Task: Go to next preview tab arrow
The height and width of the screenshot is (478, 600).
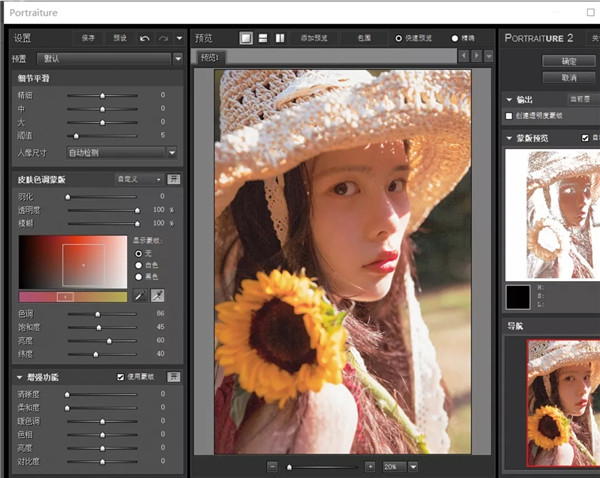Action: [476, 56]
